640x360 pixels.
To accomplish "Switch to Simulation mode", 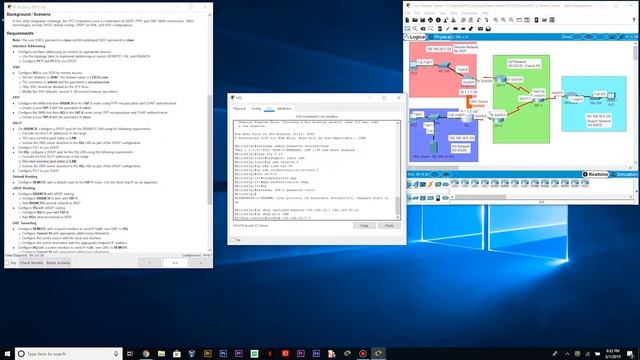I will pyautogui.click(x=624, y=174).
